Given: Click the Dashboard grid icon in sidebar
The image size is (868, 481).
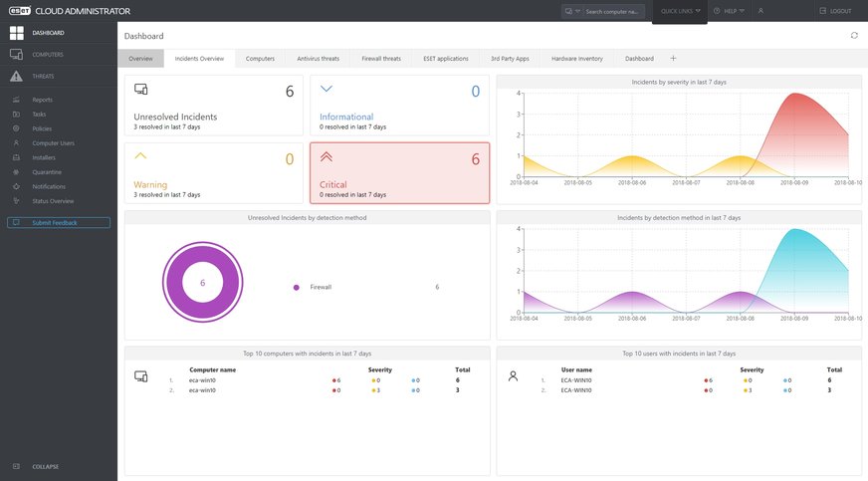Looking at the screenshot, I should click(16, 33).
